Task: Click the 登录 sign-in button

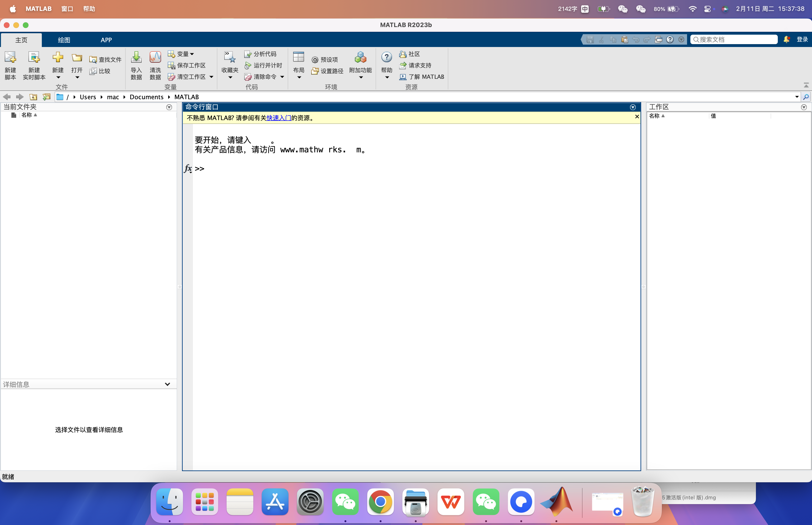Action: [802, 40]
